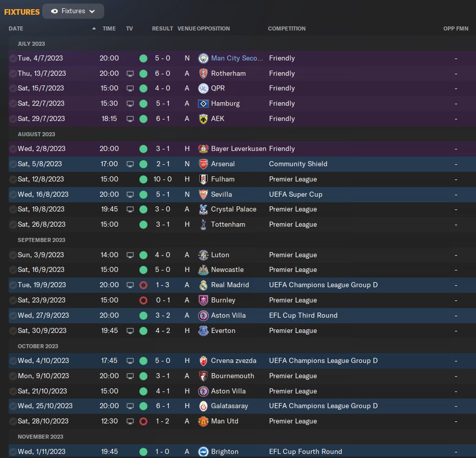The height and width of the screenshot is (458, 476).
Task: Click the Everton club badge
Action: [x=203, y=330]
